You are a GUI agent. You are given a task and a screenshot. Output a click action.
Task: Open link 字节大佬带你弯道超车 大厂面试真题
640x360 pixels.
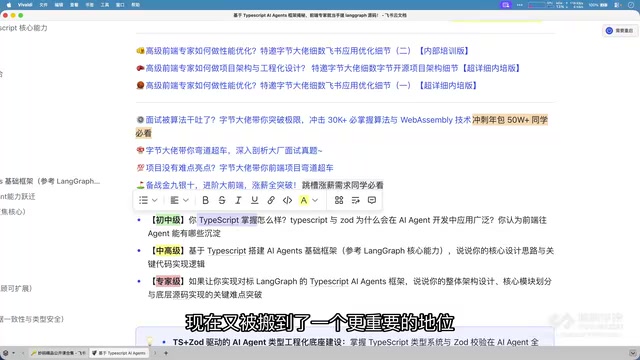[x=234, y=151]
